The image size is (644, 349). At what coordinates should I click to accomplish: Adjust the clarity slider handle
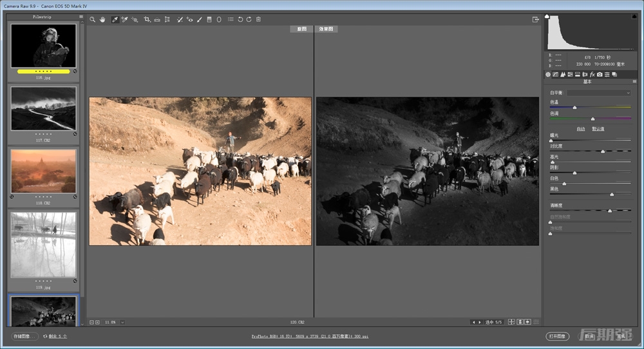(610, 211)
